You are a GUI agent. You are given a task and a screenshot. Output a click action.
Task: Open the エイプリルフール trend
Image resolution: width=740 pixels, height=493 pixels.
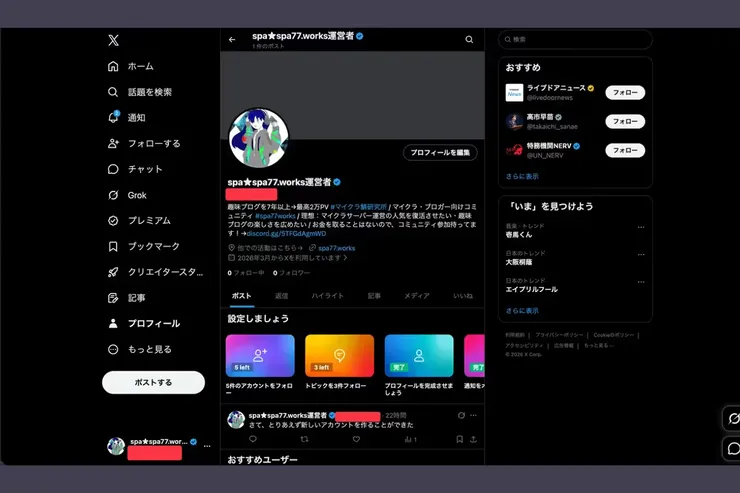[531, 289]
